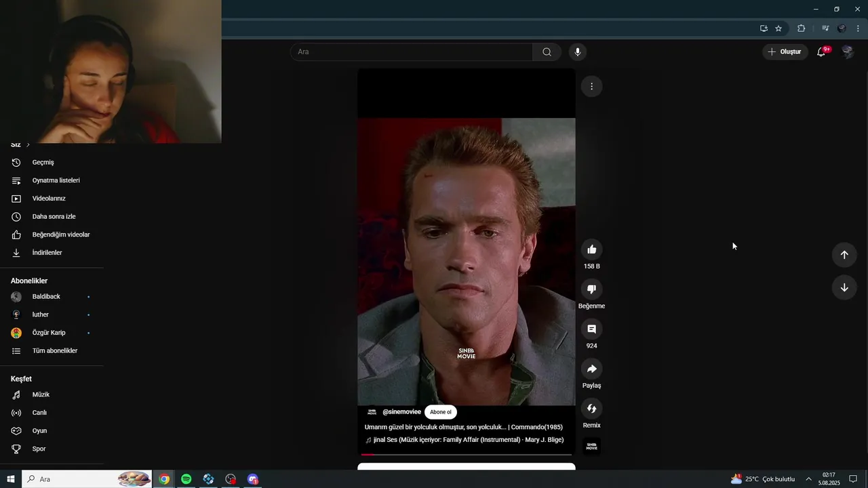Go to the previous short with up arrow
This screenshot has height=488, width=868.
844,255
